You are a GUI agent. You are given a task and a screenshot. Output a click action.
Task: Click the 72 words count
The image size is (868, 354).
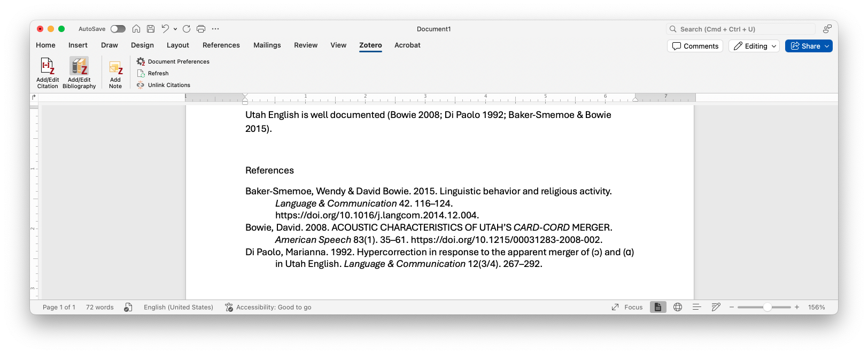click(100, 308)
